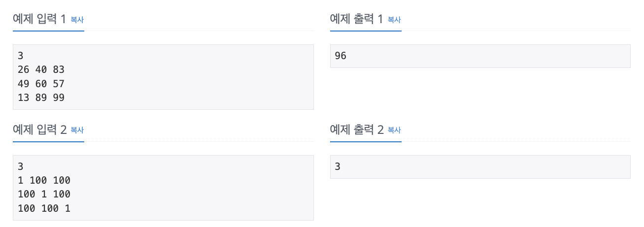Click the 예제 입력 1 heading
The height and width of the screenshot is (227, 644).
coord(39,19)
